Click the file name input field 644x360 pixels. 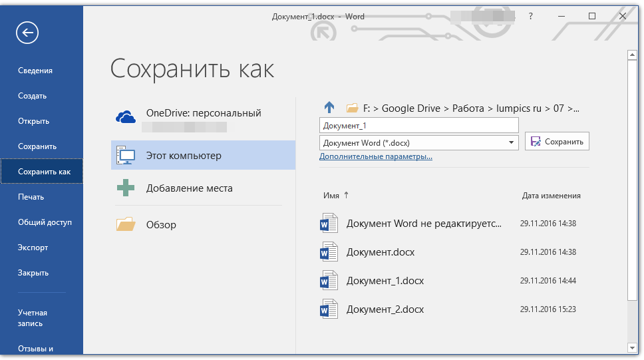pos(418,125)
